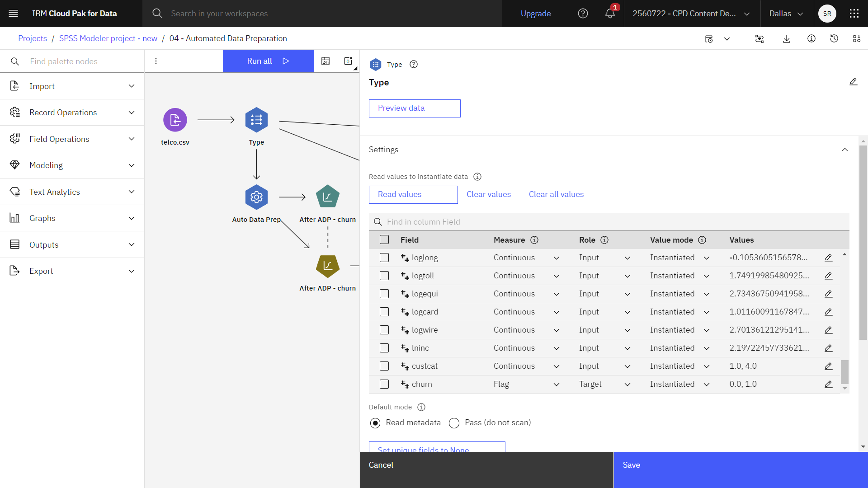
Task: Select the Type node on the canvas
Action: [x=256, y=120]
